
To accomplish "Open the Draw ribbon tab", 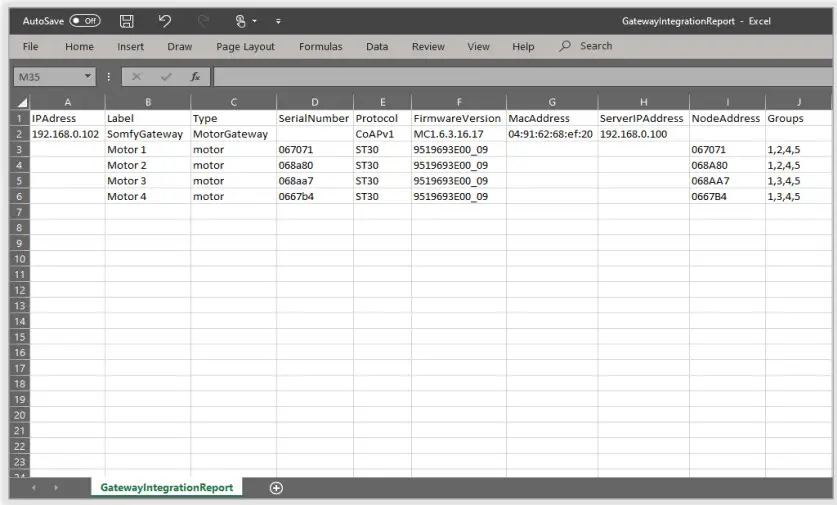I will pos(179,46).
